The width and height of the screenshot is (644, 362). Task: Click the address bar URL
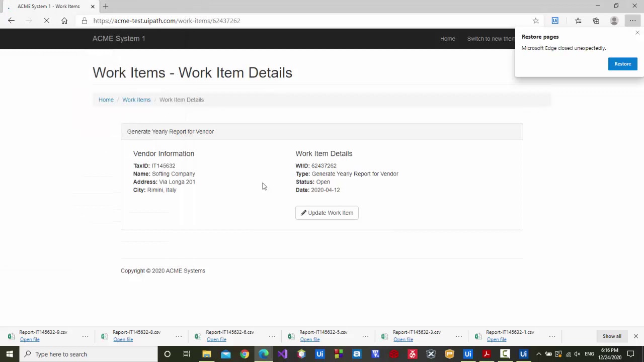[167, 21]
